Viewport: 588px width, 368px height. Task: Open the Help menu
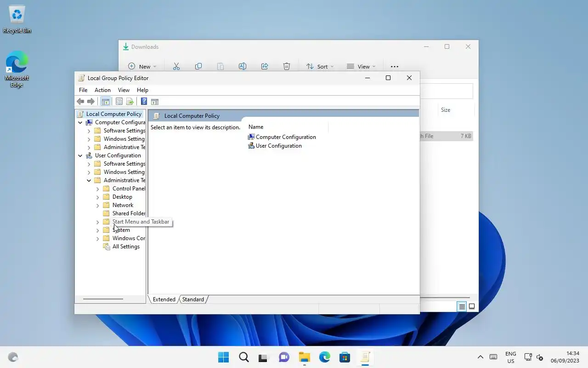click(142, 90)
